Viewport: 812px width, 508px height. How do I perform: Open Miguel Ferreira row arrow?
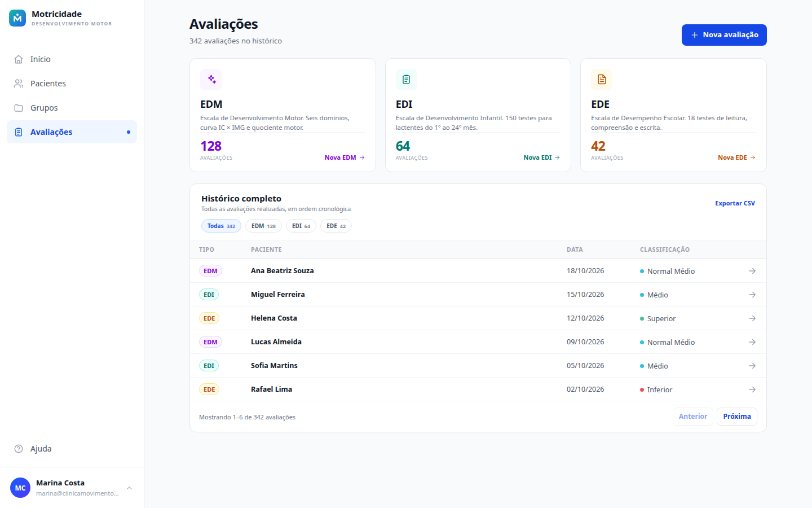pyautogui.click(x=752, y=295)
